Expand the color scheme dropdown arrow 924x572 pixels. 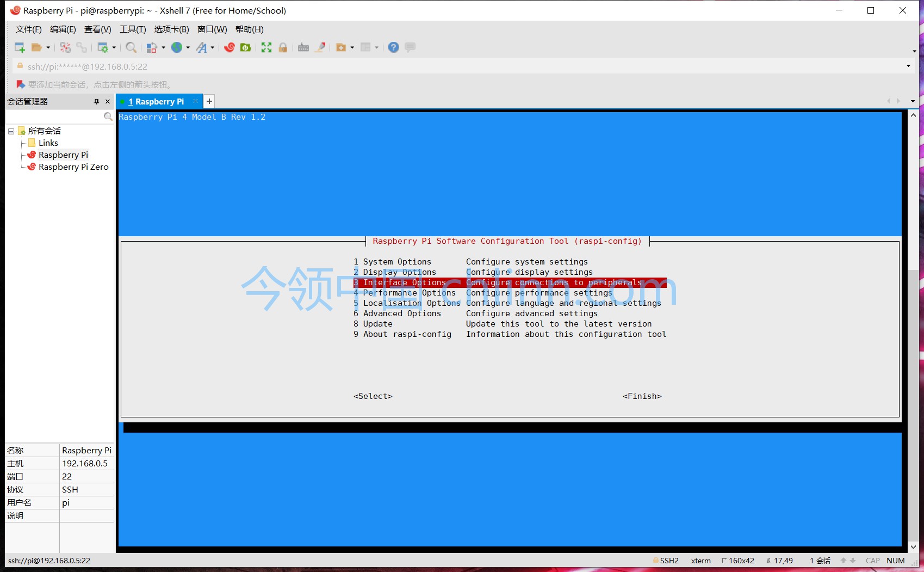point(163,47)
